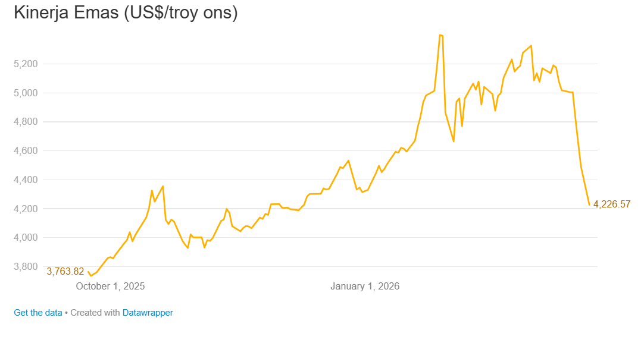Click the 5,200 y-axis label
Viewport: 644px width, 343px height.
pos(26,64)
